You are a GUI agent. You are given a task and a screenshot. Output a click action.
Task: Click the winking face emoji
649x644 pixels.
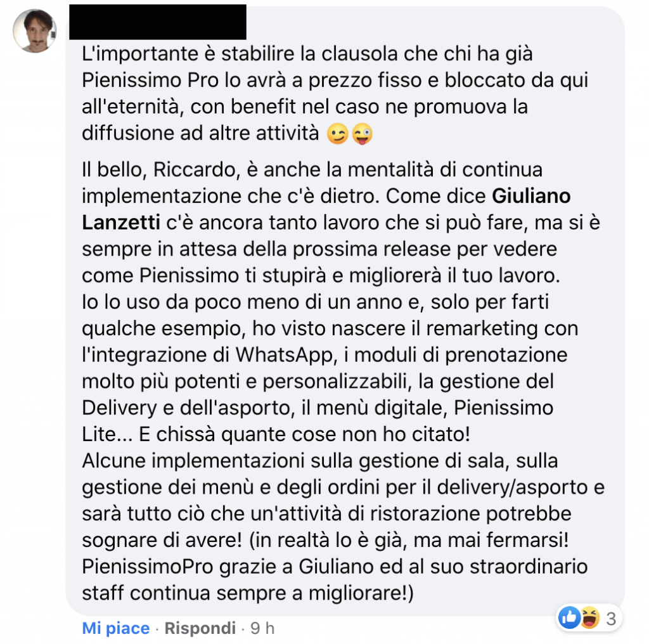pos(337,134)
